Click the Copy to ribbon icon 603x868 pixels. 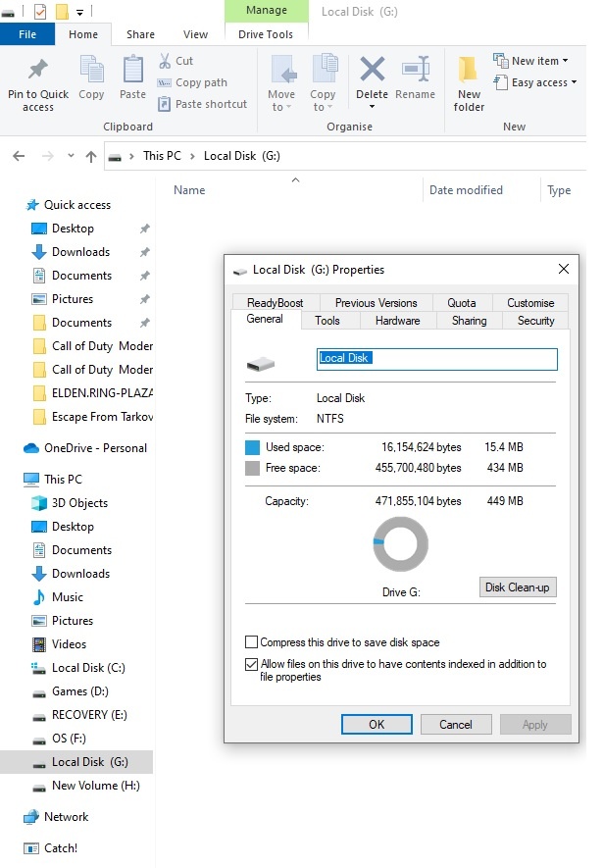tap(325, 70)
